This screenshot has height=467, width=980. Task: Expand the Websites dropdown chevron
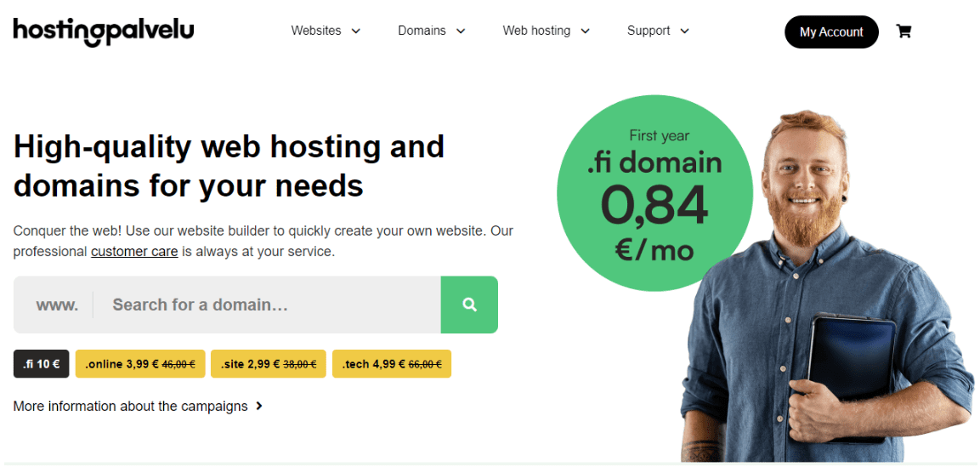click(355, 31)
